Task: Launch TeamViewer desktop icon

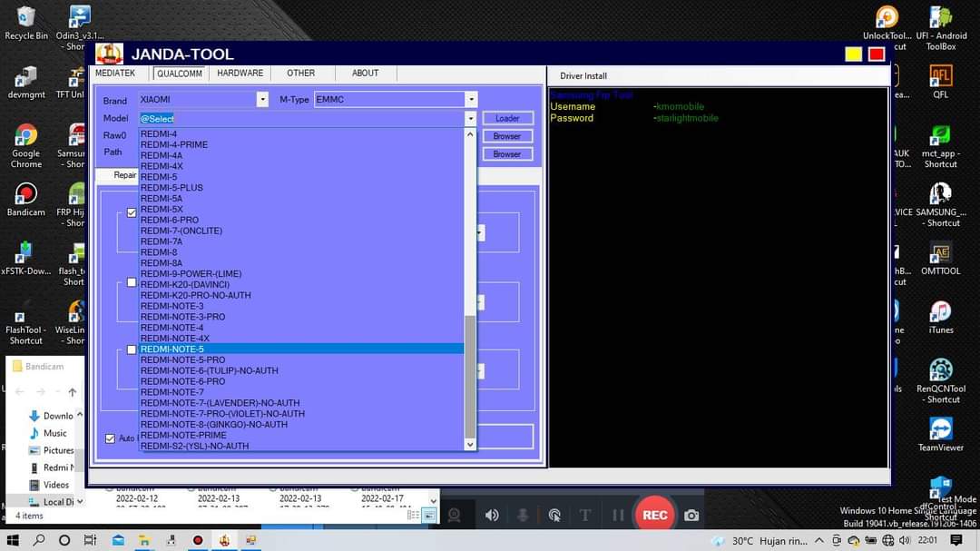Action: point(941,435)
